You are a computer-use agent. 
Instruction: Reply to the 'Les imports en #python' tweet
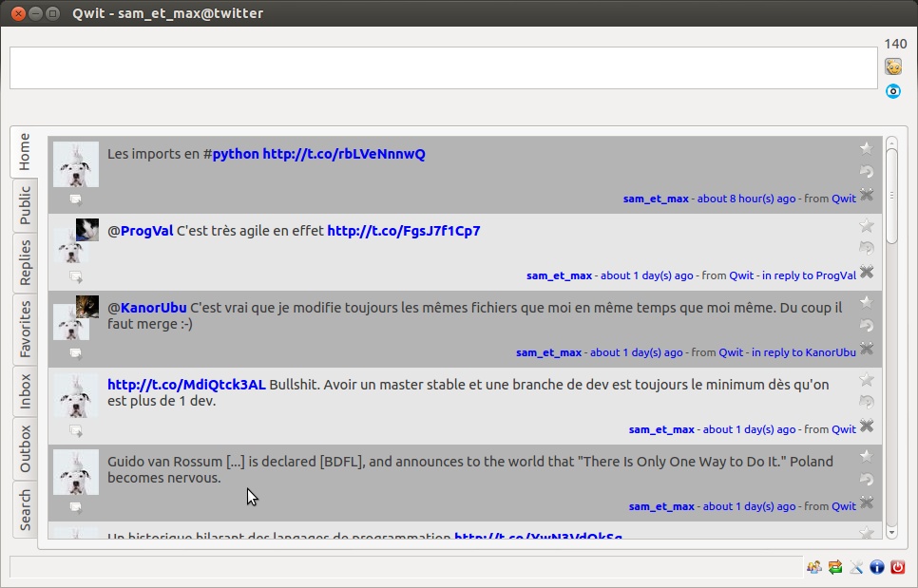click(x=867, y=171)
